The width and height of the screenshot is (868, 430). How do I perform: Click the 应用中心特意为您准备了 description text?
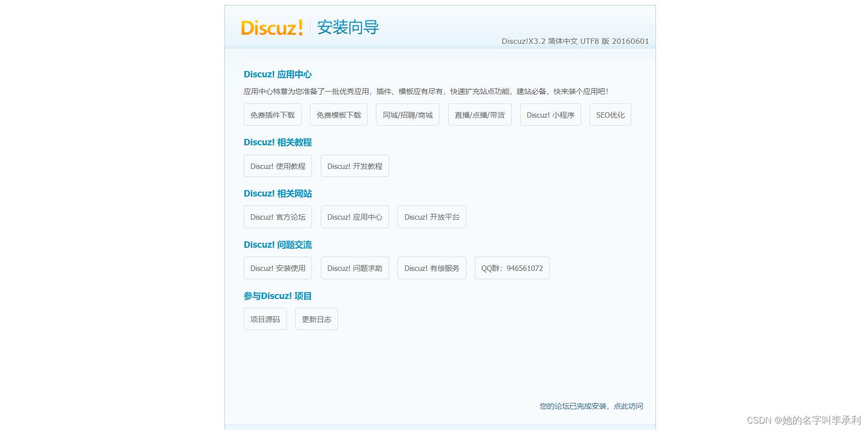(426, 91)
